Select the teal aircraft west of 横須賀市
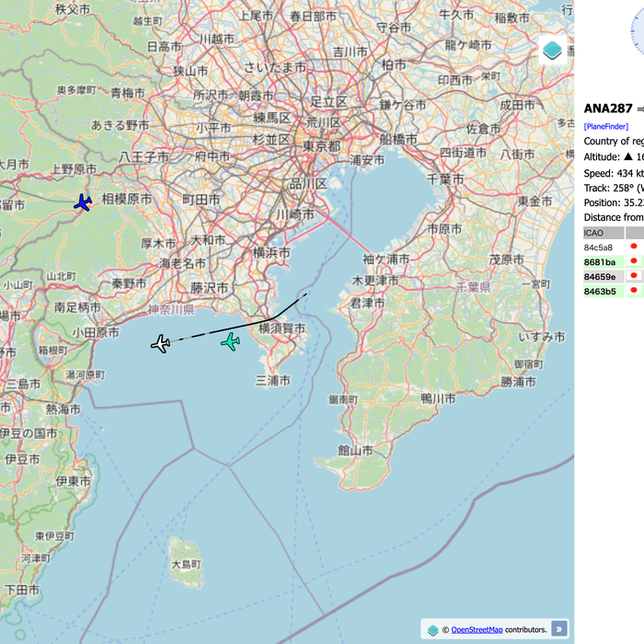The height and width of the screenshot is (644, 644). pos(230,342)
